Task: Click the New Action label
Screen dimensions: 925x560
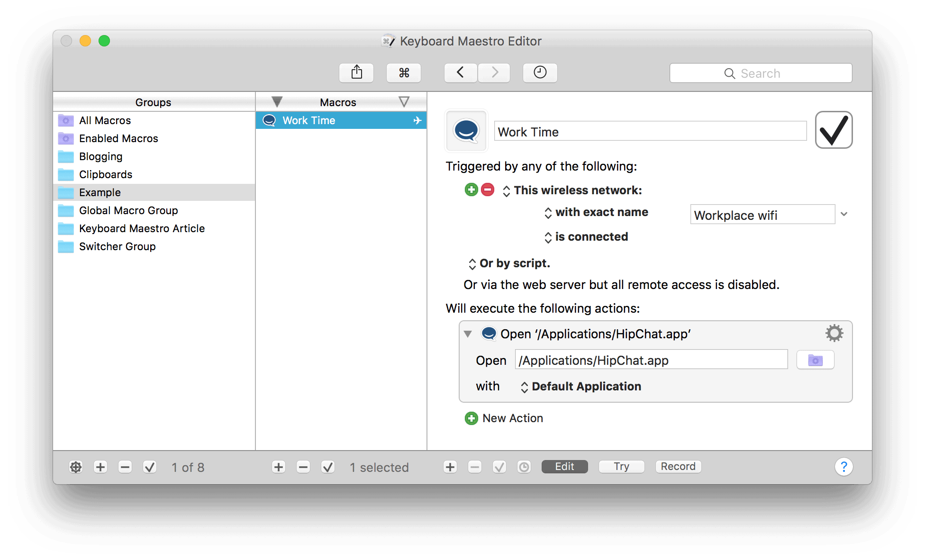Action: tap(513, 418)
